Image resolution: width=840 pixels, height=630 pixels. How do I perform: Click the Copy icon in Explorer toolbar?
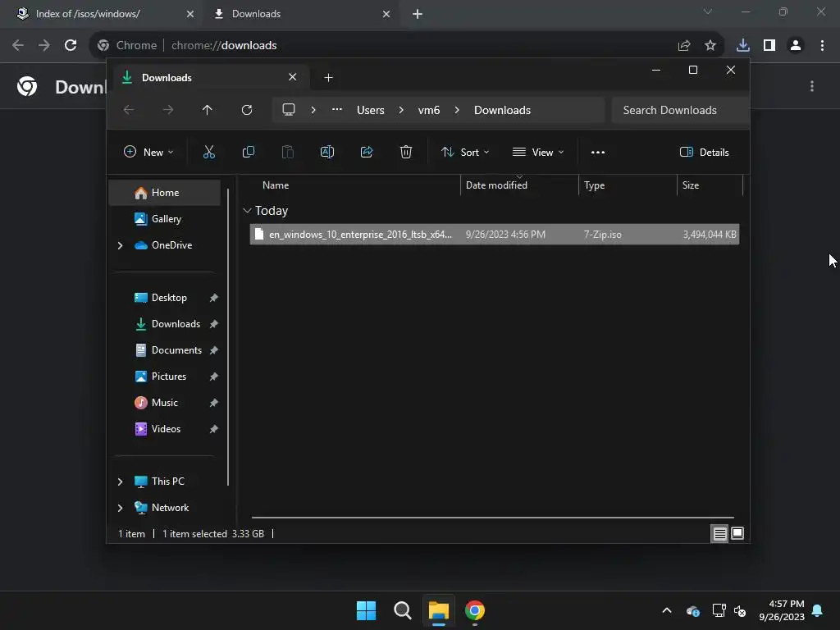(x=248, y=152)
